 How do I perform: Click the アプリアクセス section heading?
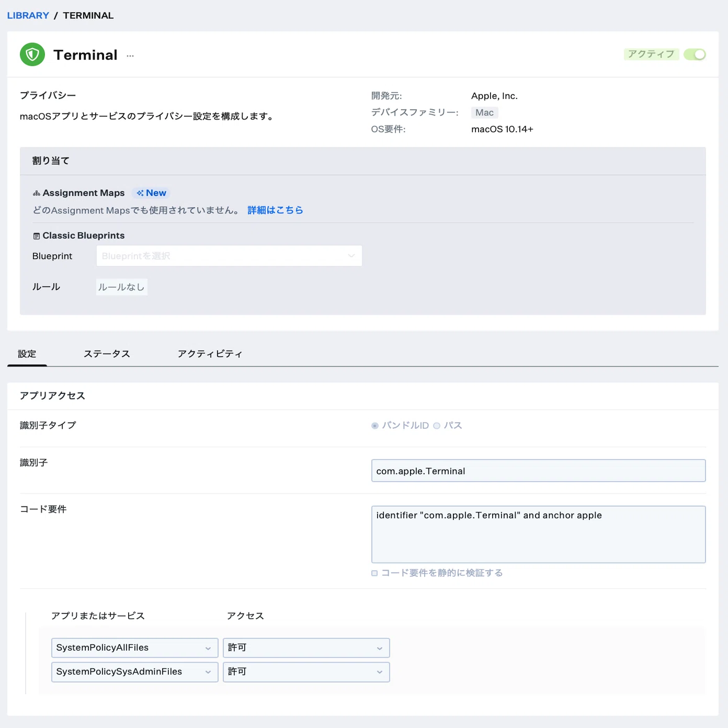[x=52, y=396]
